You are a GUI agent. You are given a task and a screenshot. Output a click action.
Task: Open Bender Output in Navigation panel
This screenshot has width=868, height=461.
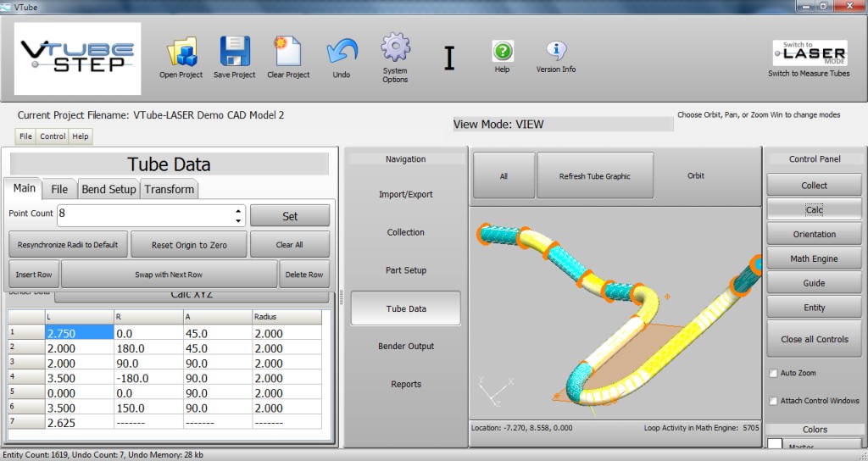click(x=405, y=346)
